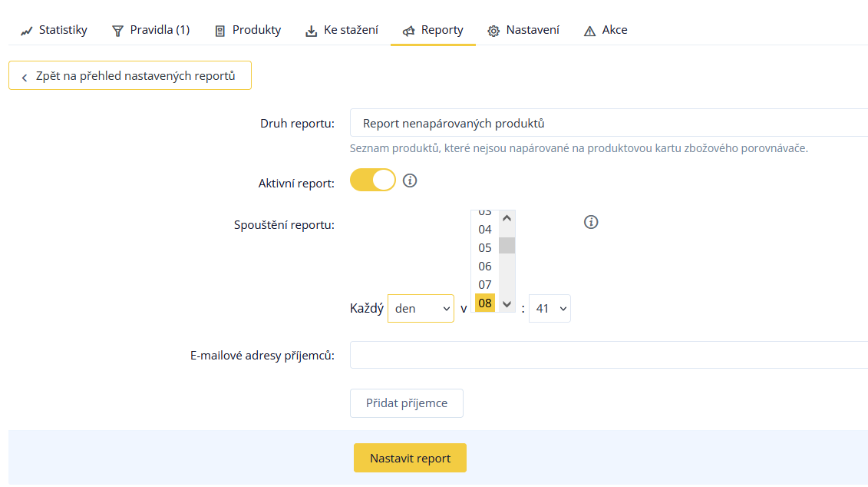The width and height of the screenshot is (868, 487).
Task: Open the Produkty tab
Action: point(247,30)
